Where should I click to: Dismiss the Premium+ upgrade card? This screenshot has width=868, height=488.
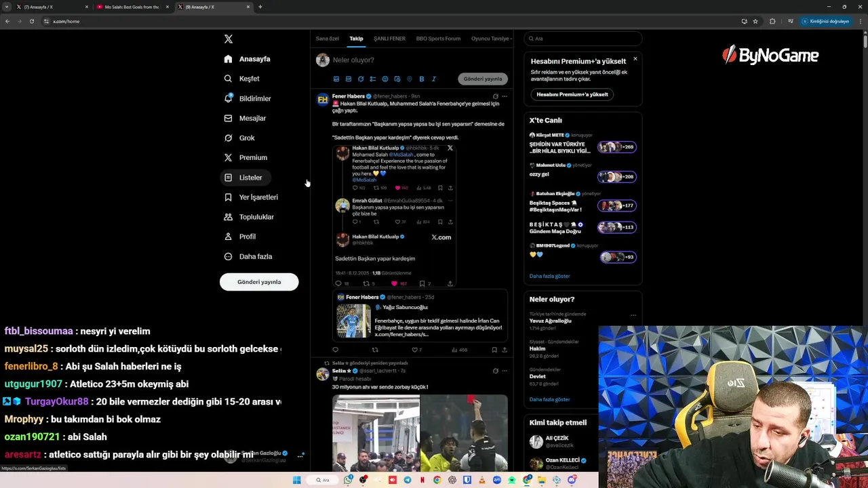pyautogui.click(x=635, y=59)
